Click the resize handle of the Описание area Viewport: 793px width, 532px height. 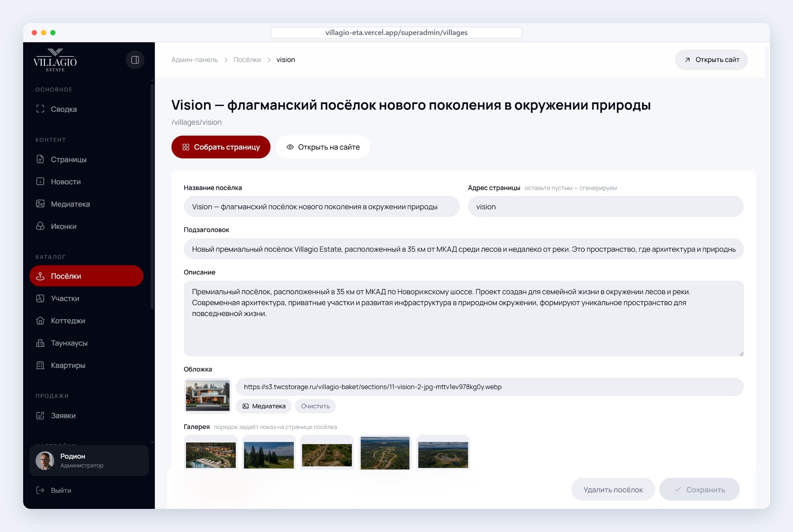pos(741,354)
